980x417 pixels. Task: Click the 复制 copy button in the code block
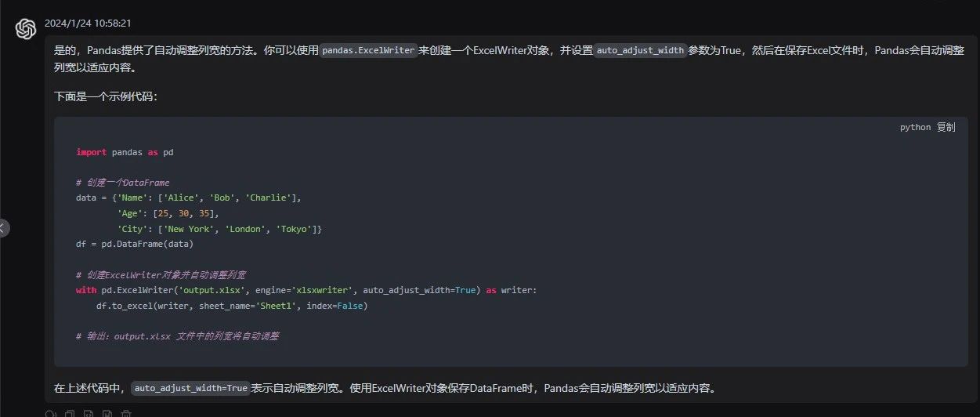pyautogui.click(x=946, y=127)
